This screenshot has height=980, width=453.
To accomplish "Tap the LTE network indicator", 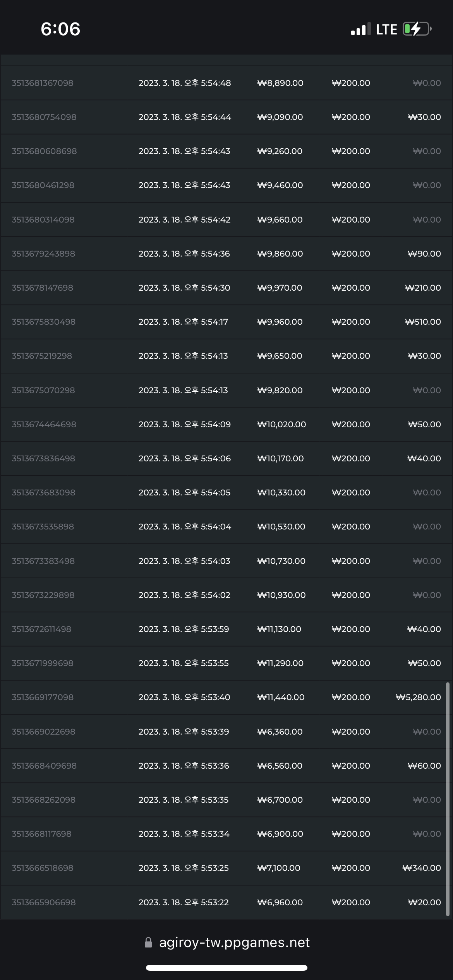I will [386, 29].
